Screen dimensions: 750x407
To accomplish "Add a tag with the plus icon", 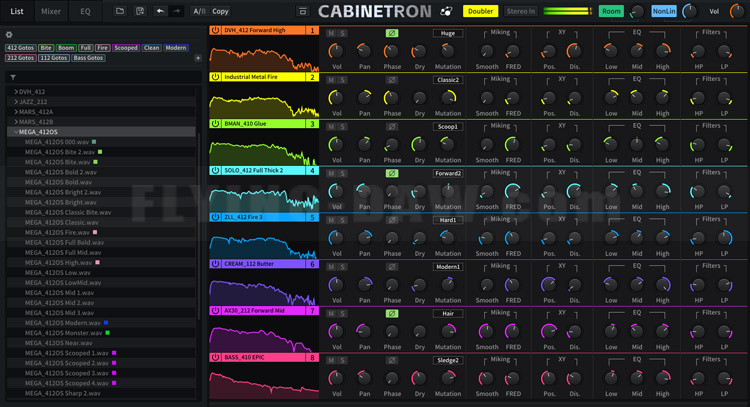I will tap(198, 58).
